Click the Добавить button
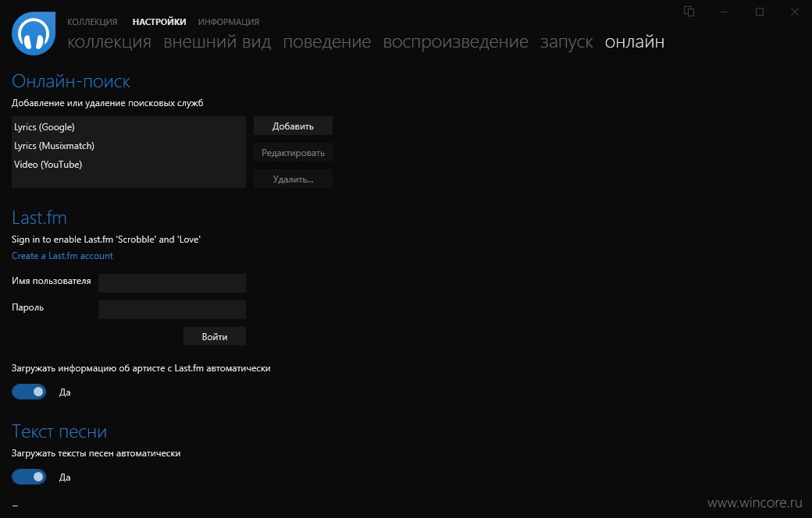The width and height of the screenshot is (812, 518). pyautogui.click(x=293, y=126)
